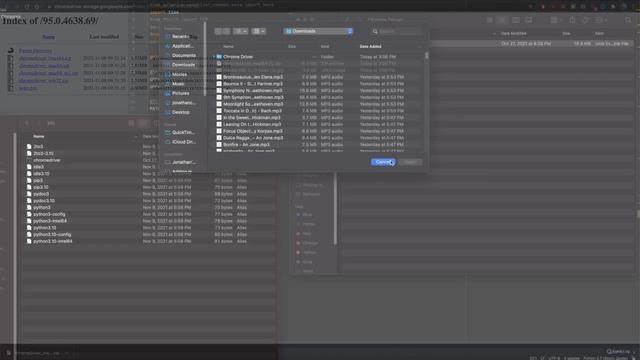The width and height of the screenshot is (640, 360).
Task: Sort by the Date Added column in the file dialog
Action: pyautogui.click(x=371, y=47)
